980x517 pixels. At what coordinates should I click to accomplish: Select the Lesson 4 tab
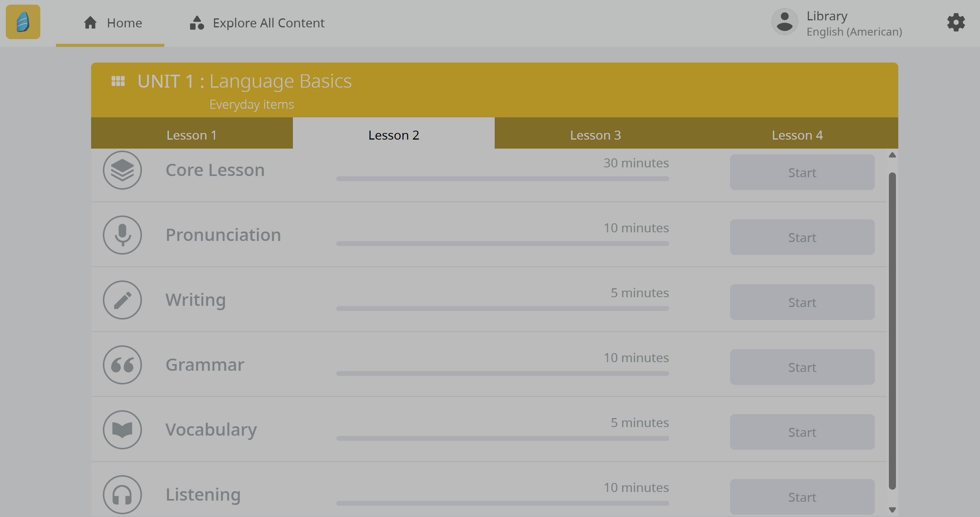tap(797, 135)
